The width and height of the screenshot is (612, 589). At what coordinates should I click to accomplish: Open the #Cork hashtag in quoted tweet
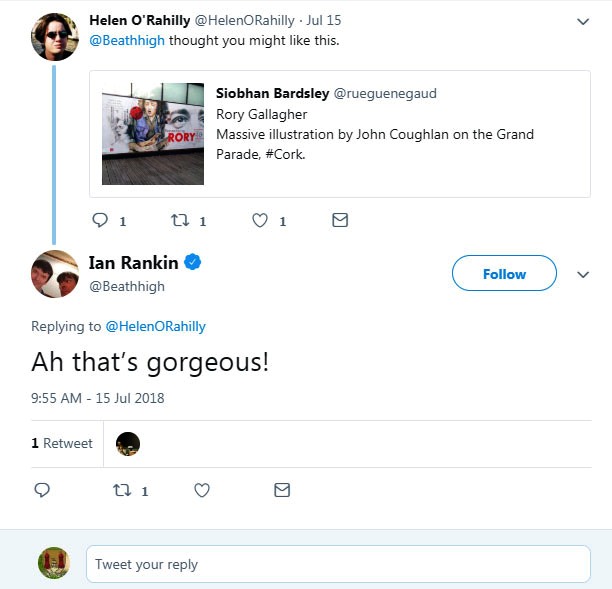[285, 154]
